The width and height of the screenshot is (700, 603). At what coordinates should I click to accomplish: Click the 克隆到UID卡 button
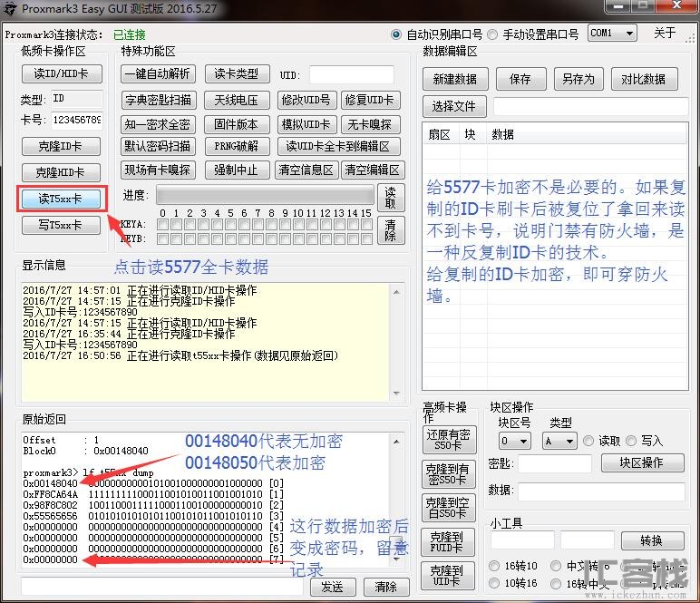447,576
